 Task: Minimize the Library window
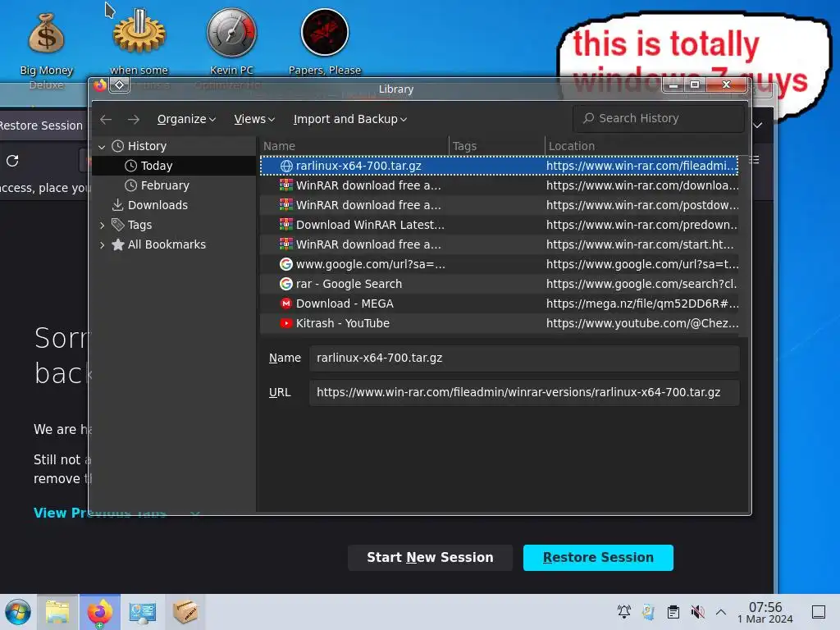[x=674, y=84]
